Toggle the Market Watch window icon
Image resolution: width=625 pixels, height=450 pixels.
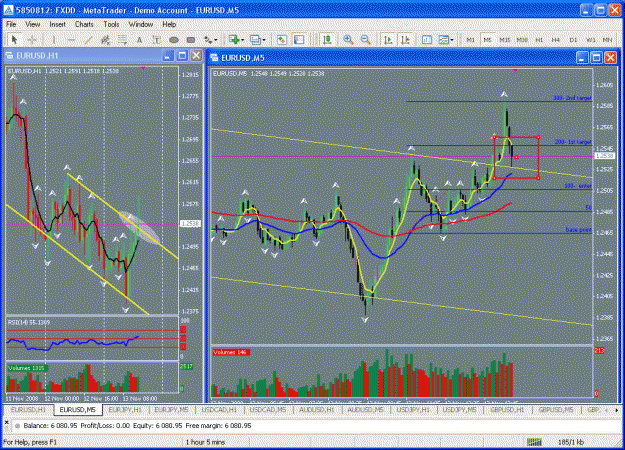pyautogui.click(x=282, y=39)
